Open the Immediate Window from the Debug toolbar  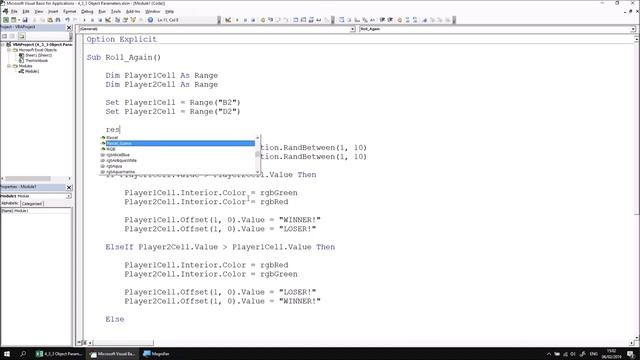click(x=303, y=20)
